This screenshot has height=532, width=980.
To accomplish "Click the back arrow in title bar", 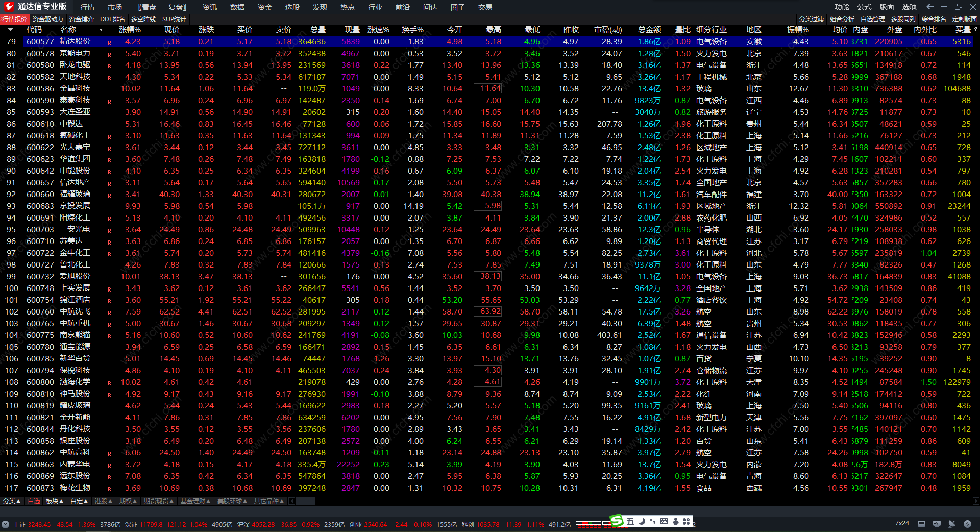I will pyautogui.click(x=930, y=7).
